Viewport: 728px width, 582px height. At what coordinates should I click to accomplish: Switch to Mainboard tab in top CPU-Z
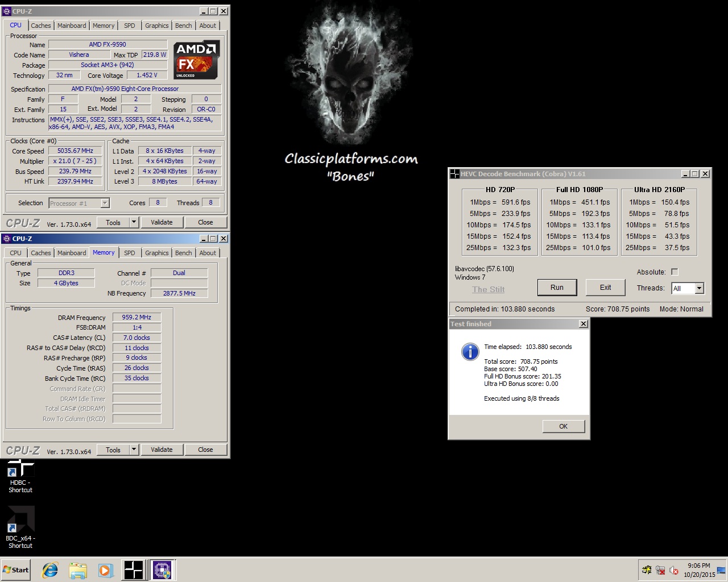click(72, 26)
